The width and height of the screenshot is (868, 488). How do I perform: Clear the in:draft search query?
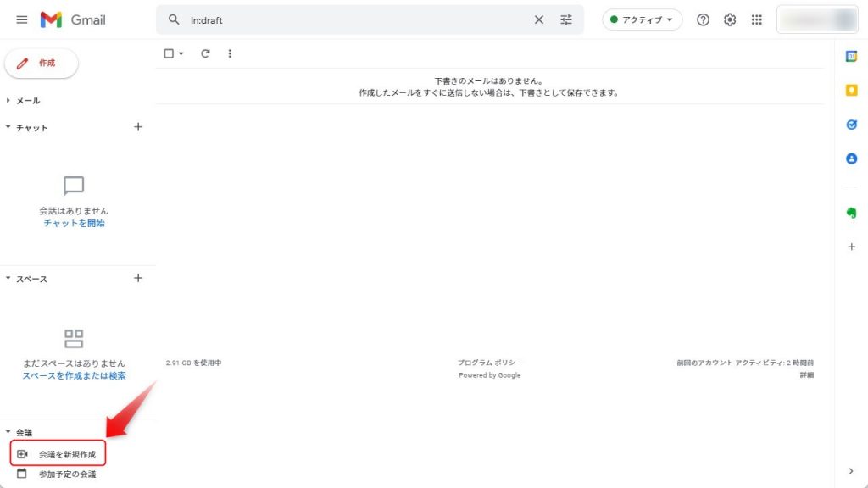[x=538, y=20]
